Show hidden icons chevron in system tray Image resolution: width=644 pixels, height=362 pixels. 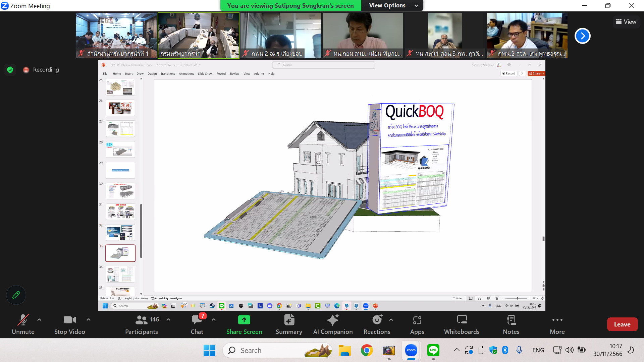point(457,350)
